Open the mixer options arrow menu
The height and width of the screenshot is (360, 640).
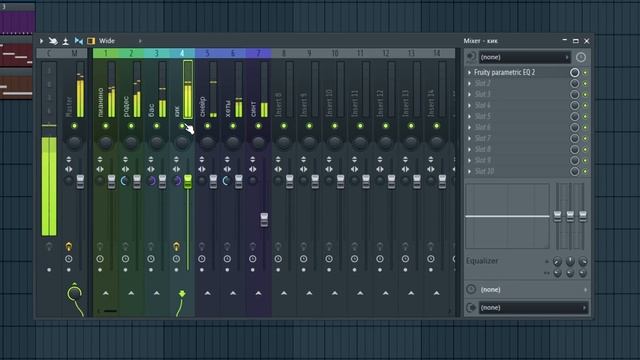coord(41,41)
